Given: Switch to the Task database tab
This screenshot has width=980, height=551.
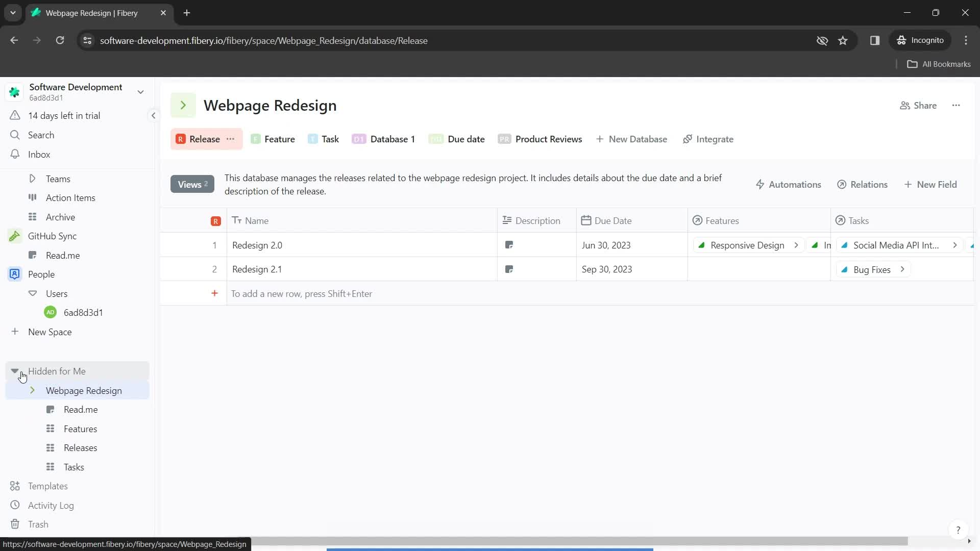Looking at the screenshot, I should 324,139.
